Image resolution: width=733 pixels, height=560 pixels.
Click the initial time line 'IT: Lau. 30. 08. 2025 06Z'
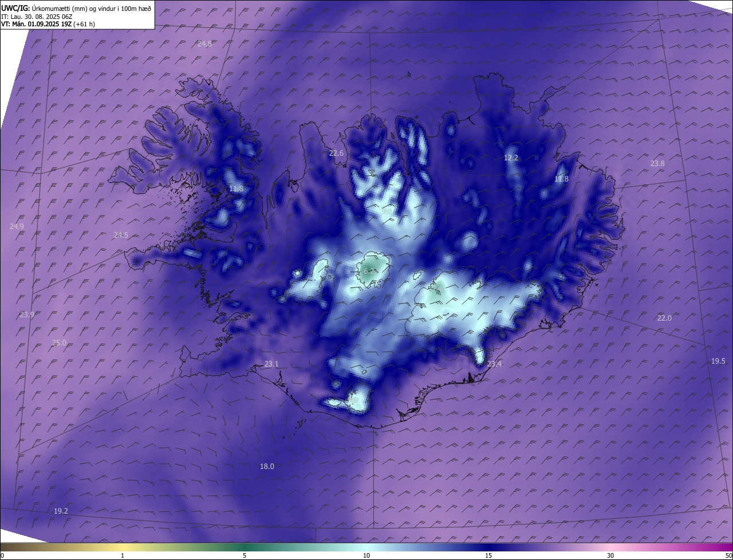pos(38,16)
